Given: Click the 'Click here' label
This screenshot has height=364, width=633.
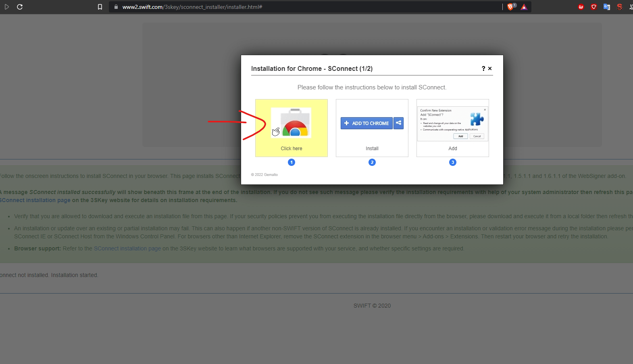Looking at the screenshot, I should tap(292, 149).
